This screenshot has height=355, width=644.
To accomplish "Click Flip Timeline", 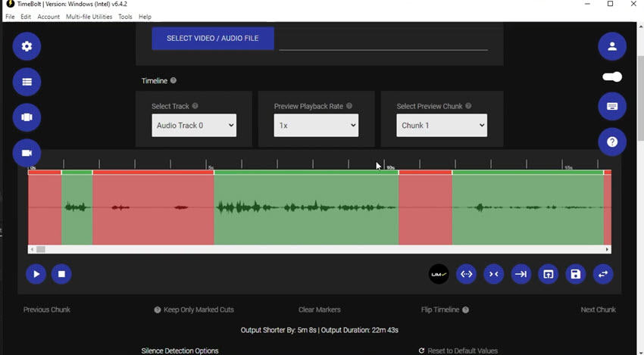I will 440,310.
